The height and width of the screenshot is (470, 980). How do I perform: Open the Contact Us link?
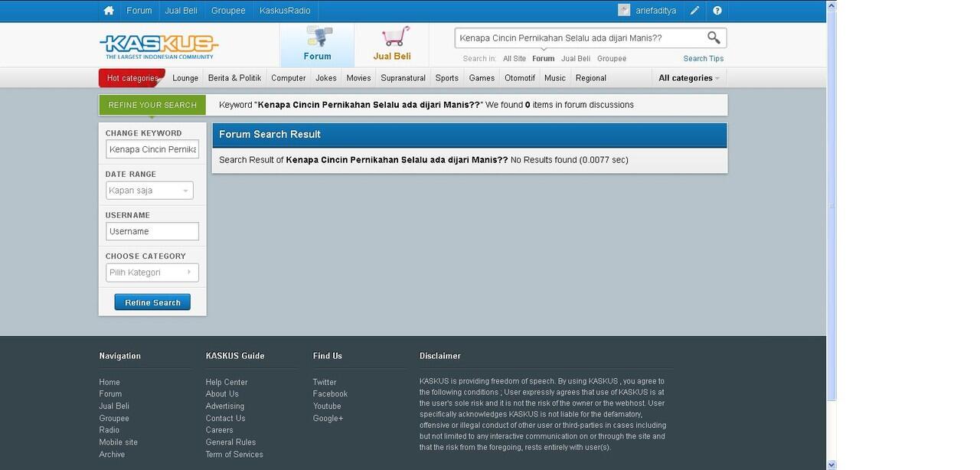226,419
